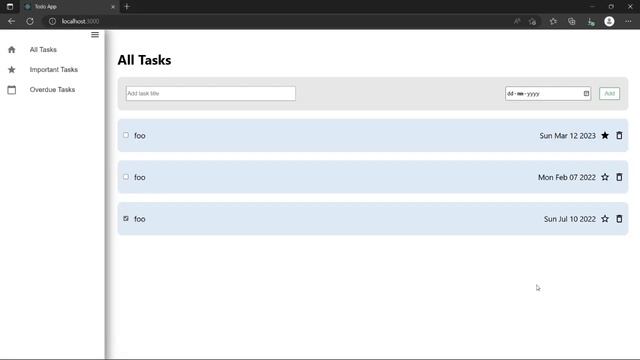This screenshot has width=640, height=360.
Task: Reload the page in browser
Action: tap(30, 21)
